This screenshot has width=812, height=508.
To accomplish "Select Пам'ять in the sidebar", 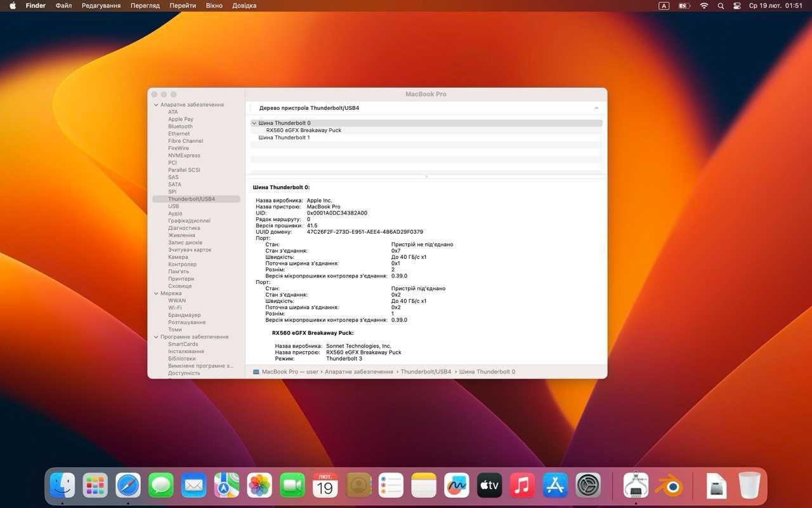I will point(178,272).
